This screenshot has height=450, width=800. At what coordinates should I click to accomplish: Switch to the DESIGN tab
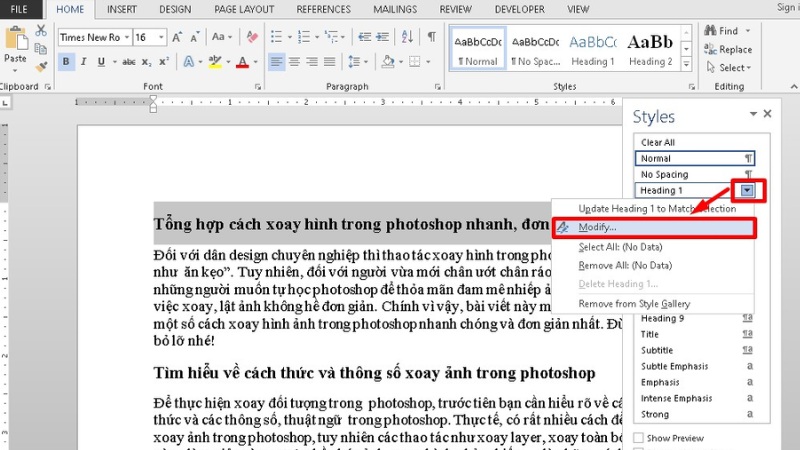click(175, 9)
